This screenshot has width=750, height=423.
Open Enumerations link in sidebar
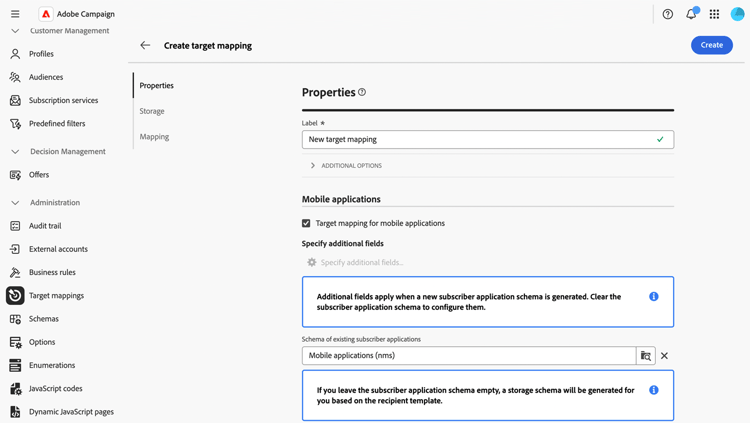[x=52, y=365]
